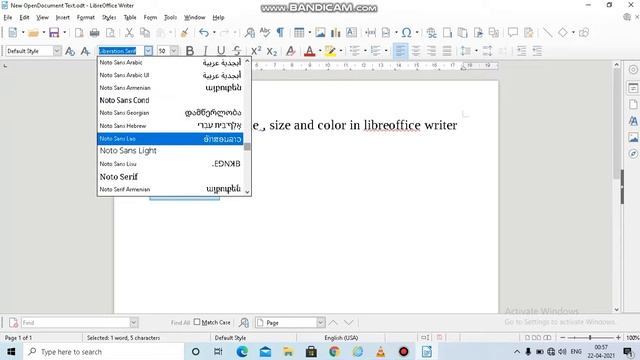Click the Cut scissors icon

129,33
